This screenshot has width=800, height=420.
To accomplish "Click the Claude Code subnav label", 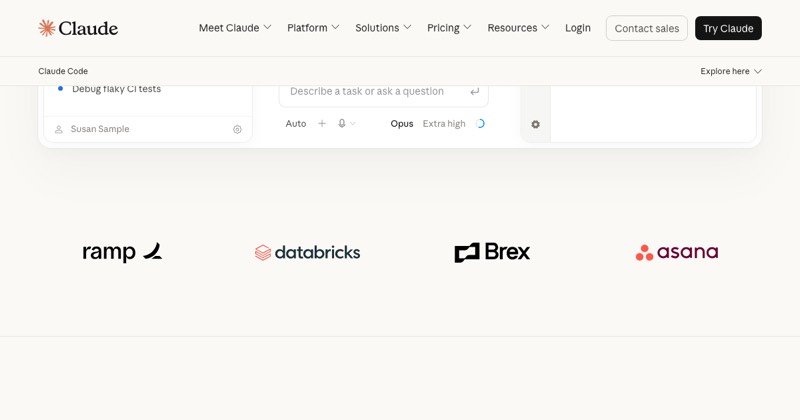I will (x=63, y=71).
